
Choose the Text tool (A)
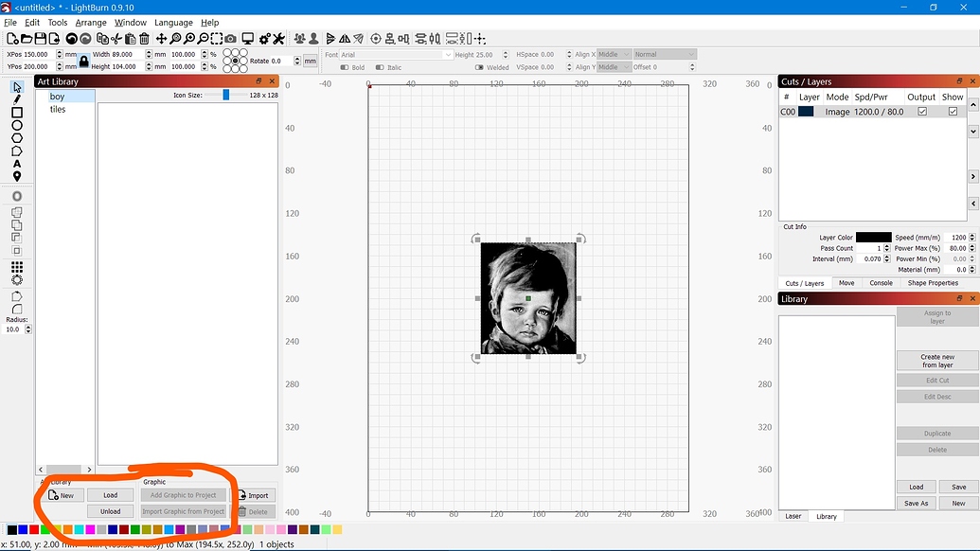[17, 164]
